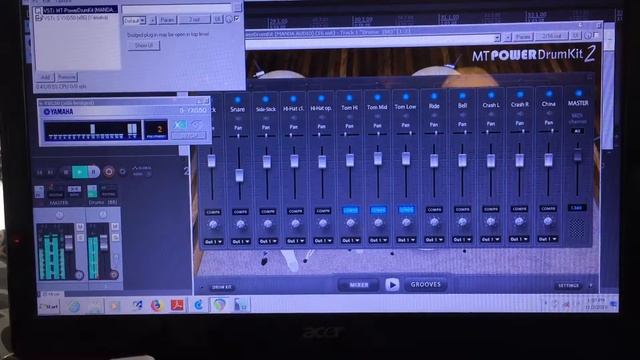Open Adobe Reader from the taskbar
Screen dimensions: 640x360
[177, 305]
